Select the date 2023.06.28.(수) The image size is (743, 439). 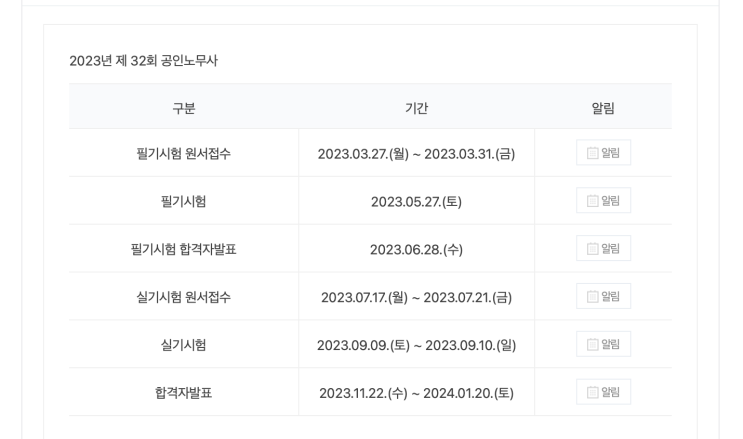click(x=416, y=249)
